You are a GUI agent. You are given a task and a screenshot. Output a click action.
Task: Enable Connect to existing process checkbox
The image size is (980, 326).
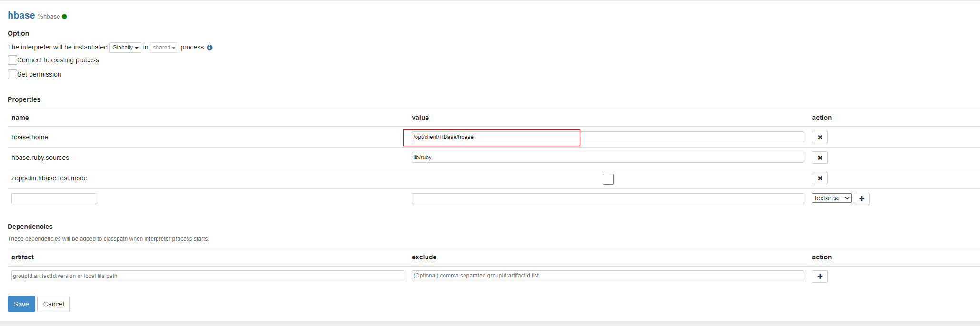click(x=12, y=60)
